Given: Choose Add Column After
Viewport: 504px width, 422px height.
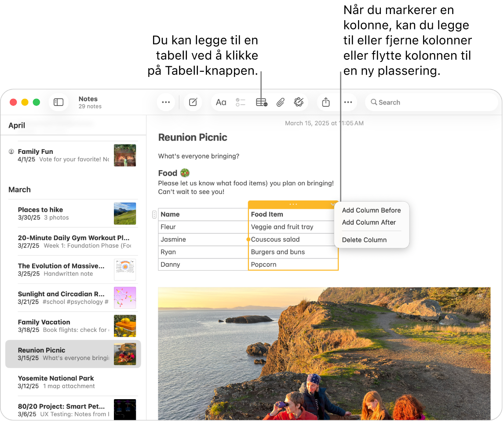Looking at the screenshot, I should point(369,222).
